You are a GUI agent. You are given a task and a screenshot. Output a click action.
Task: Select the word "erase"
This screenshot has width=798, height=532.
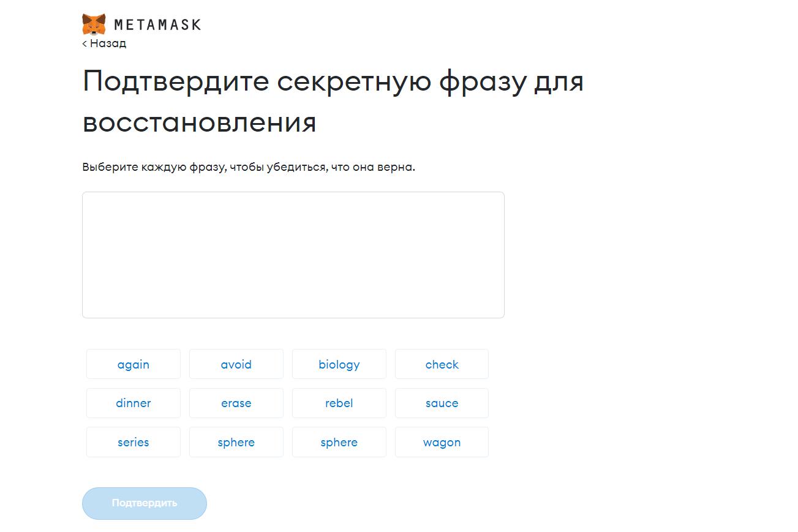pos(236,403)
